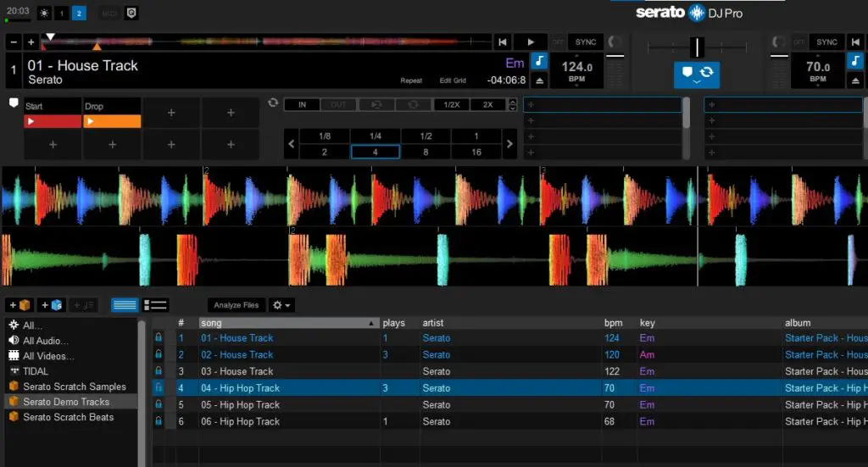
Task: Add a new crate
Action: click(x=19, y=305)
